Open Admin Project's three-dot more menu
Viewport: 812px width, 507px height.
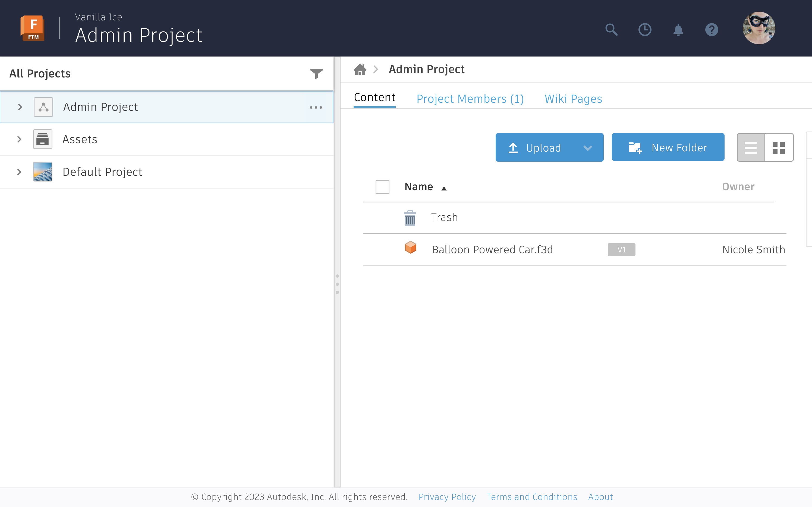pos(316,107)
